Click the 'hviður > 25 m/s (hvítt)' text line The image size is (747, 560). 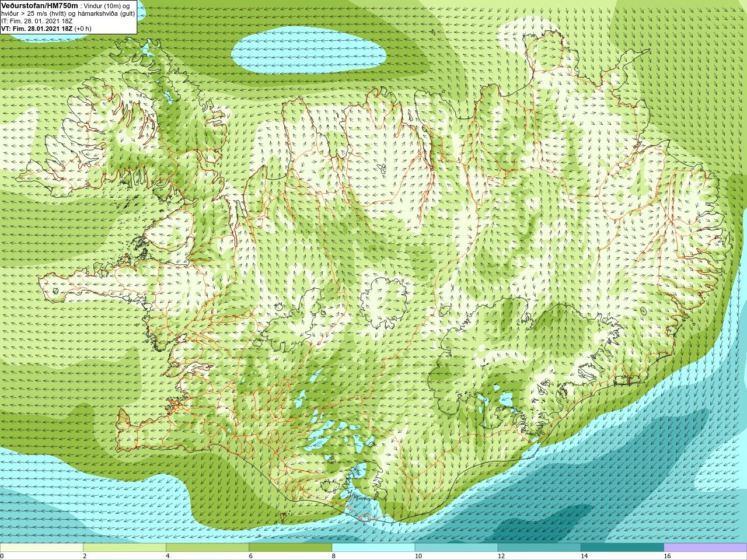(x=34, y=13)
